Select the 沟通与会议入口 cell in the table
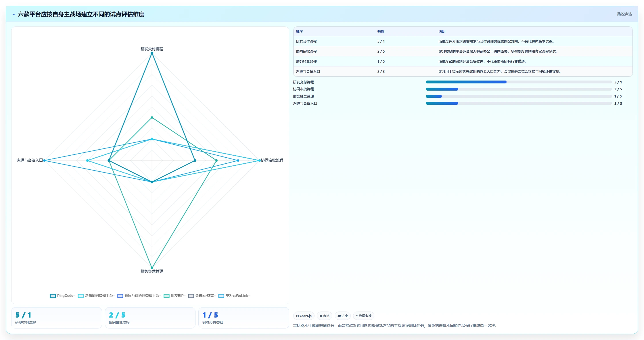This screenshot has width=644, height=340. coord(308,72)
